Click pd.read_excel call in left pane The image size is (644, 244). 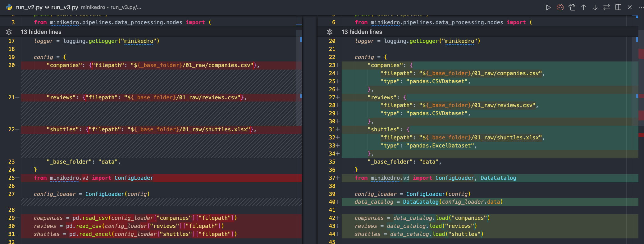tap(90, 234)
